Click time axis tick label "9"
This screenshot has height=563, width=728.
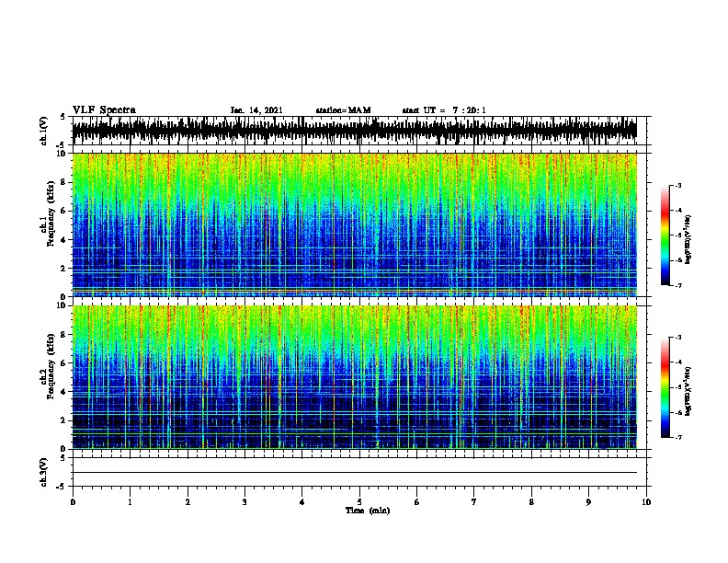[x=588, y=502]
